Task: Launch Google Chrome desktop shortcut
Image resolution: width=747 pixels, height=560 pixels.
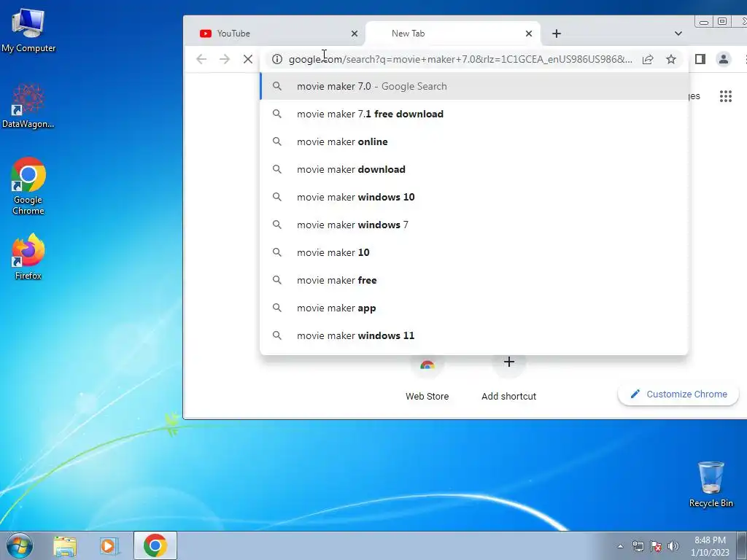Action: pos(28,186)
